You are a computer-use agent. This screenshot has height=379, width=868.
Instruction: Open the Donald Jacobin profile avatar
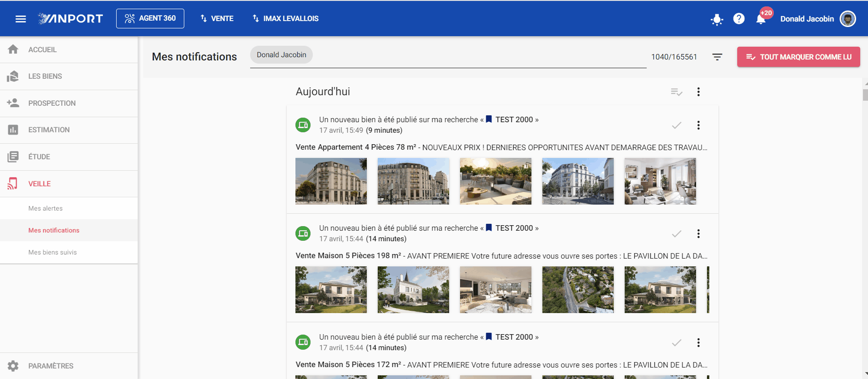click(847, 19)
